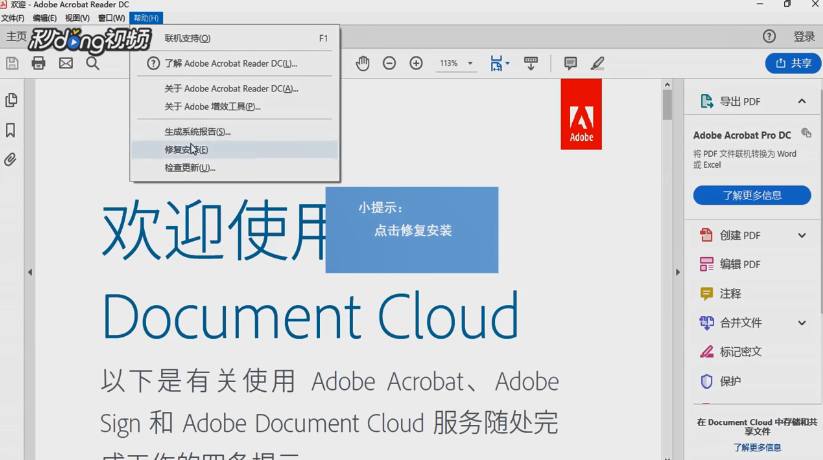Click the 编辑 PDF tool icon
The width and height of the screenshot is (823, 460).
706,264
